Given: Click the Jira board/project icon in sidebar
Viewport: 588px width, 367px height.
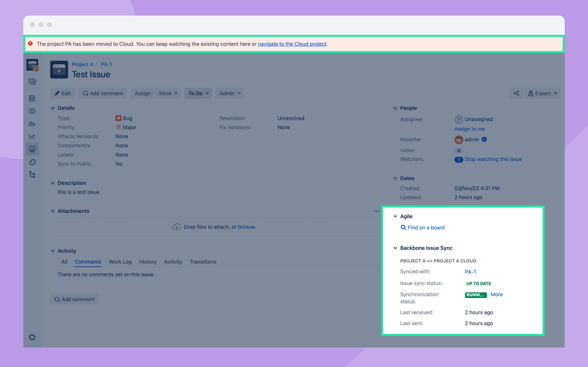Looking at the screenshot, I should point(33,81).
